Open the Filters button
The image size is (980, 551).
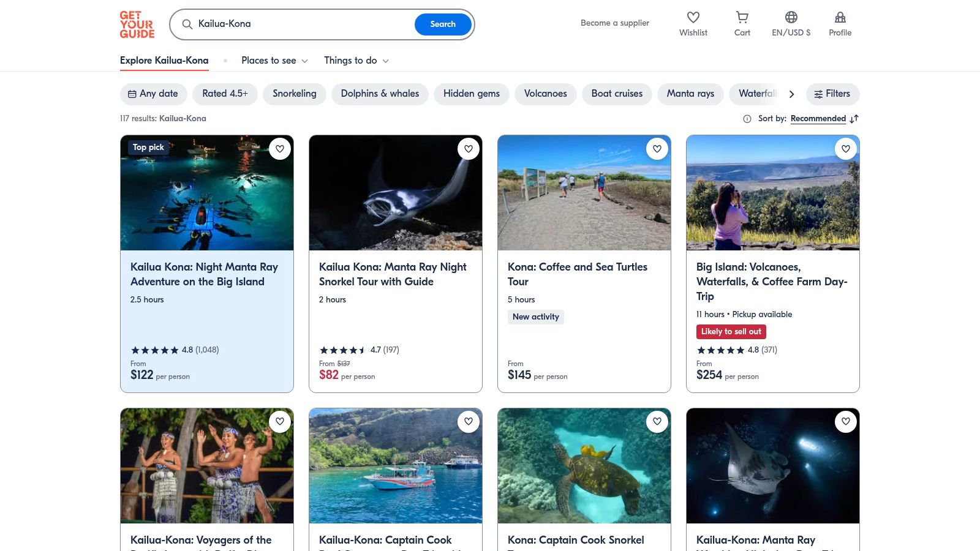coord(832,94)
